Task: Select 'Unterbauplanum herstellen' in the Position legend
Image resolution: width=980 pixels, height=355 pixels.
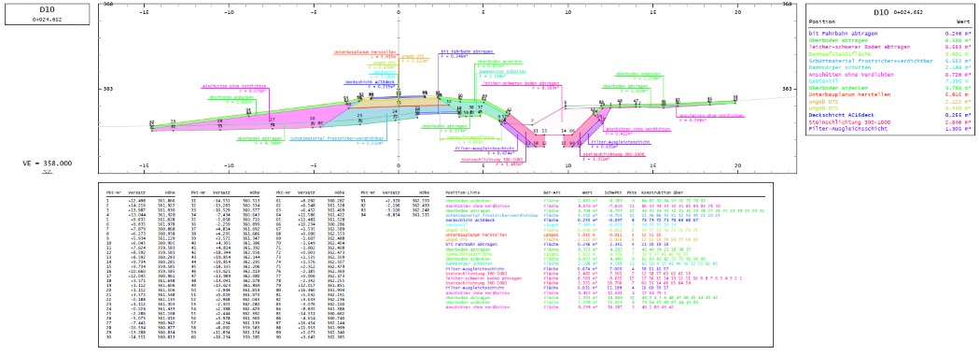Action: pos(850,95)
